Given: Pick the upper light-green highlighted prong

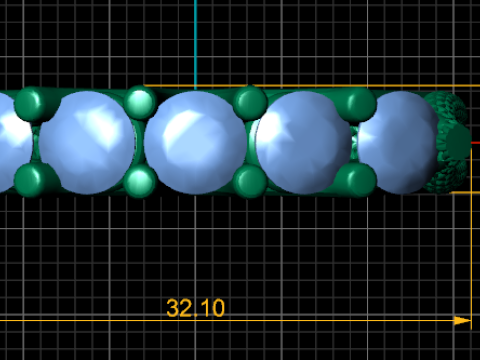Looking at the screenshot, I should [x=140, y=102].
